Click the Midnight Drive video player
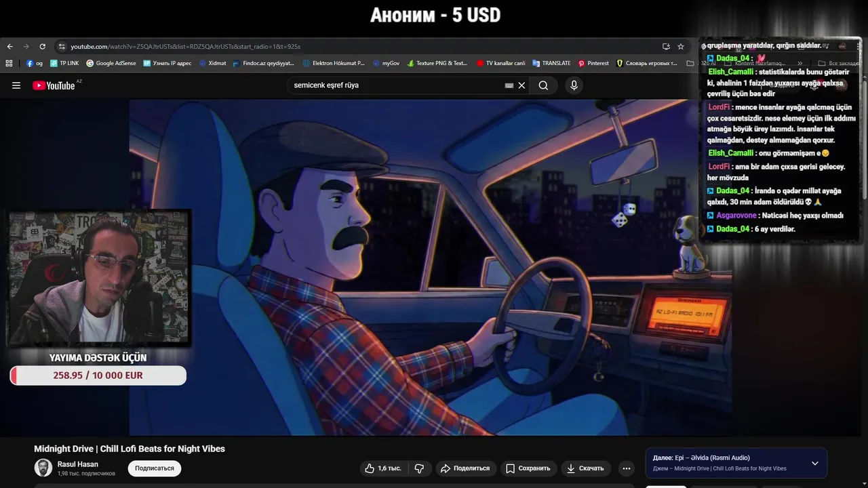 coord(431,268)
